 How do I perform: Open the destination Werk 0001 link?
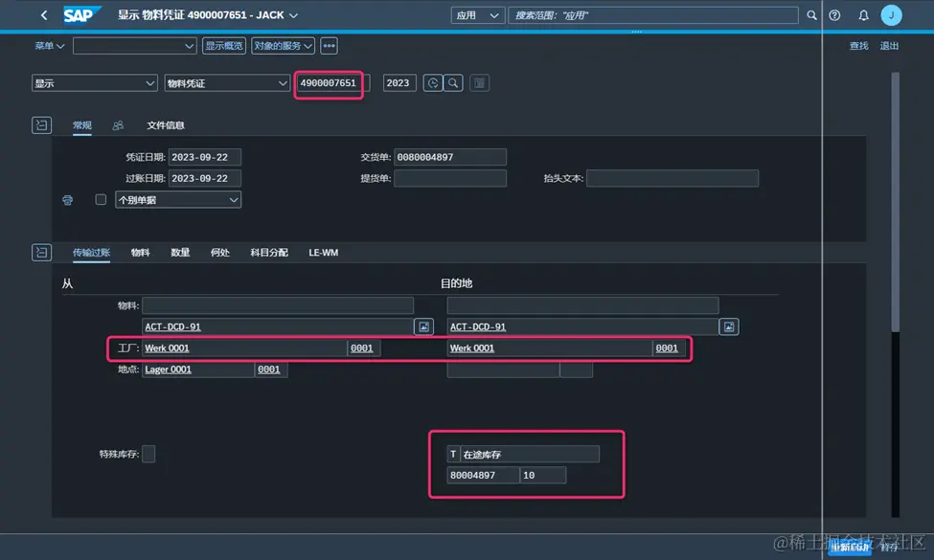click(x=471, y=348)
